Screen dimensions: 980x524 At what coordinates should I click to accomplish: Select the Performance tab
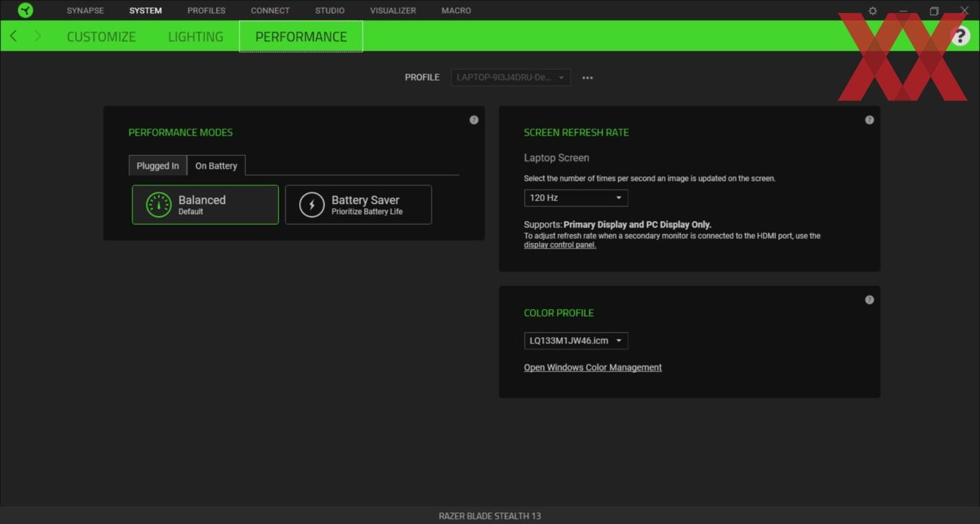pyautogui.click(x=301, y=37)
